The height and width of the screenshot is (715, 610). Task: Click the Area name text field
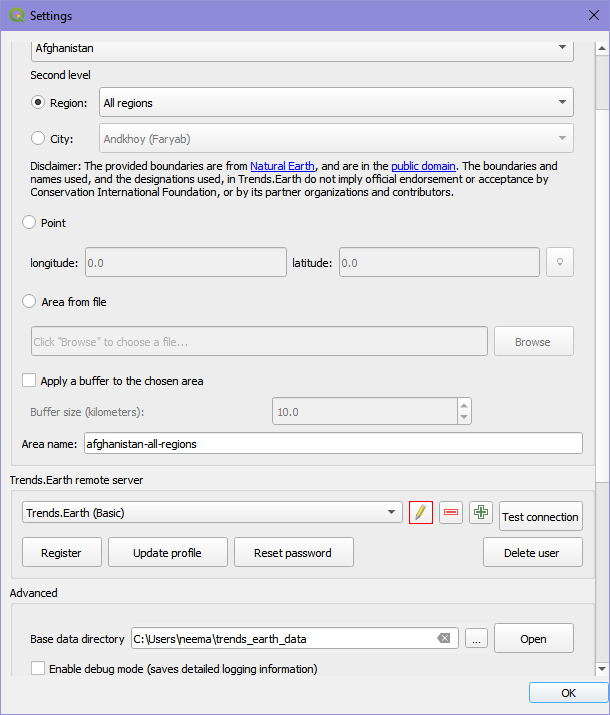point(333,443)
